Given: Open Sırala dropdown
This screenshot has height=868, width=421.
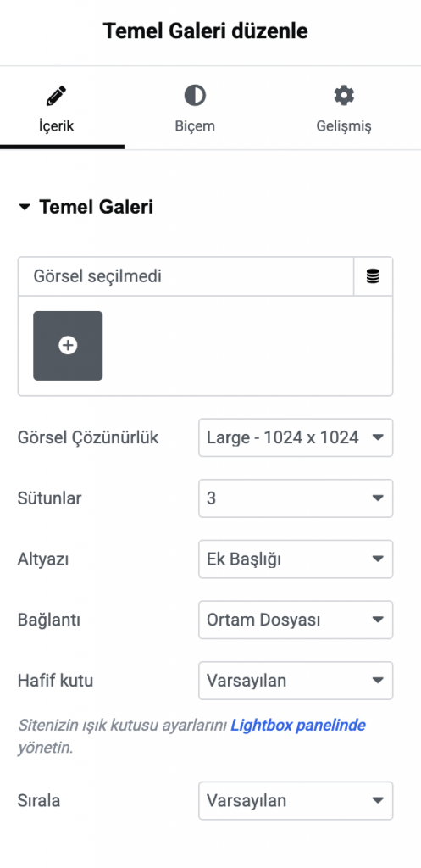Looking at the screenshot, I should pos(296,800).
